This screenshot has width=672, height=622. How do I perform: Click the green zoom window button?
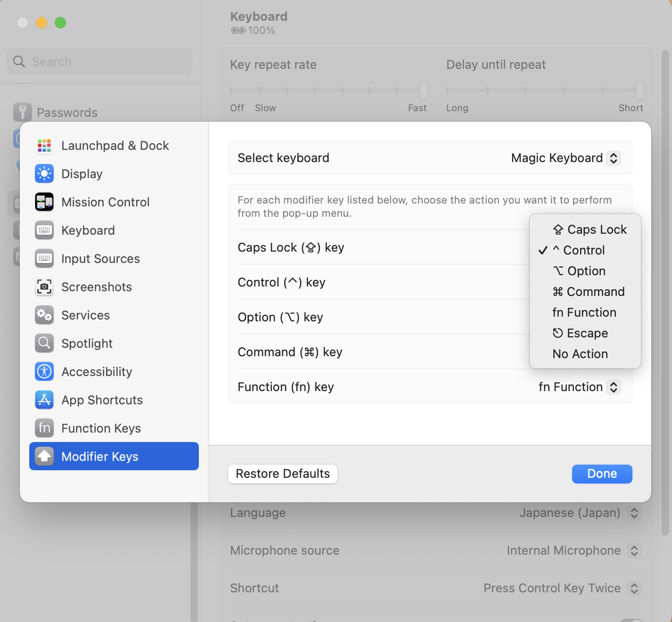(60, 23)
